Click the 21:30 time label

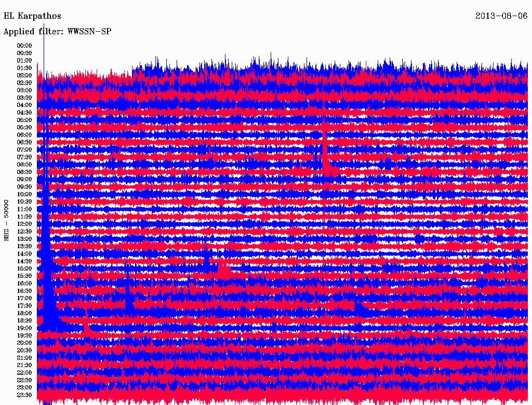(x=24, y=366)
